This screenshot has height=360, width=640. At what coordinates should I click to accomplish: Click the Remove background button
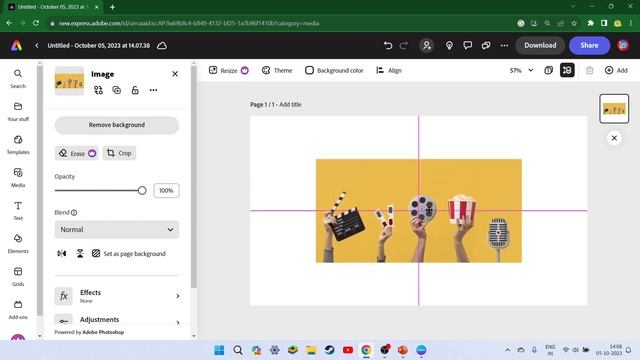[x=117, y=125]
